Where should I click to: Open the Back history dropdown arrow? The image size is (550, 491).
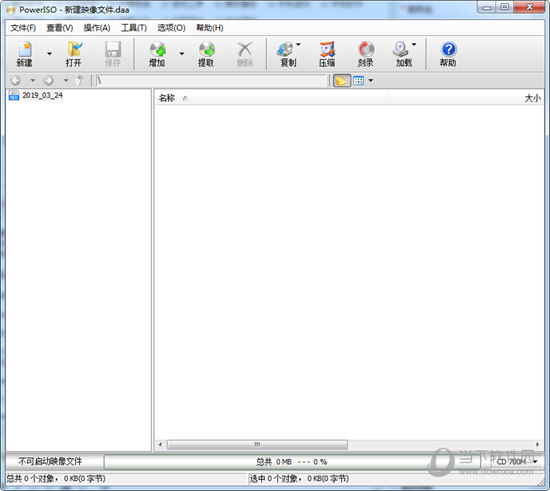coord(33,81)
